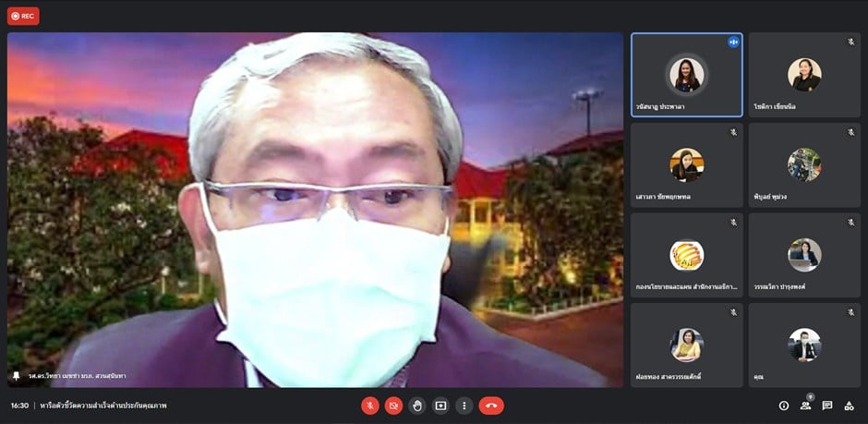The width and height of the screenshot is (868, 424).
Task: Click the main speaker video feed
Action: 315,210
